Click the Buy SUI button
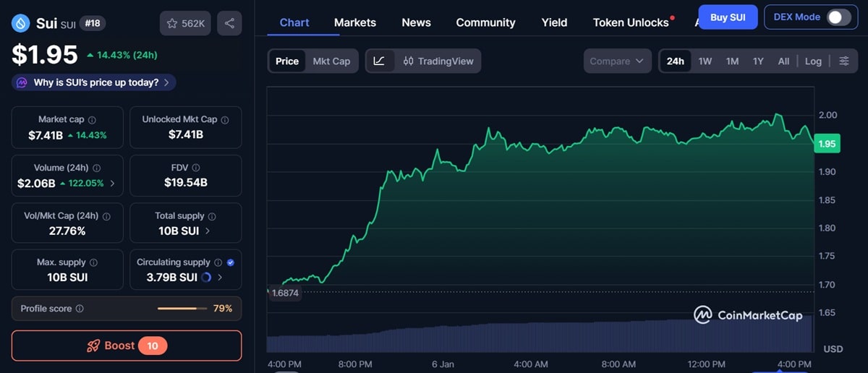This screenshot has width=868, height=373. click(728, 17)
